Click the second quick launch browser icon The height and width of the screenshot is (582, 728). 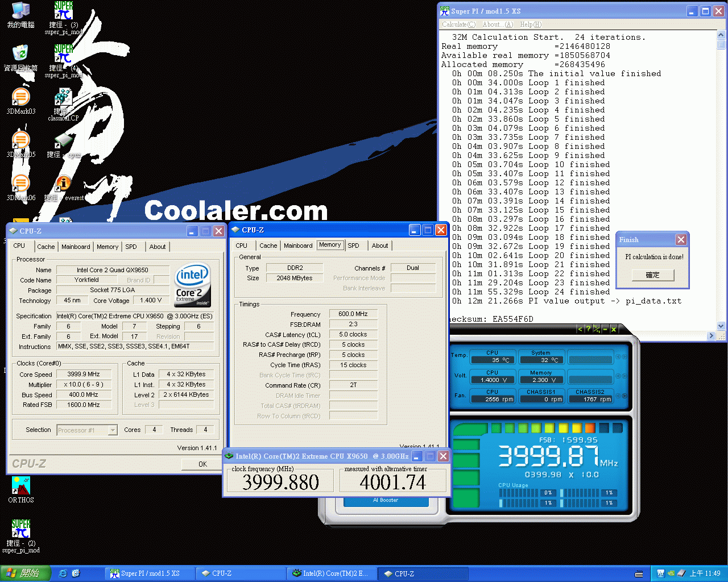pyautogui.click(x=76, y=573)
